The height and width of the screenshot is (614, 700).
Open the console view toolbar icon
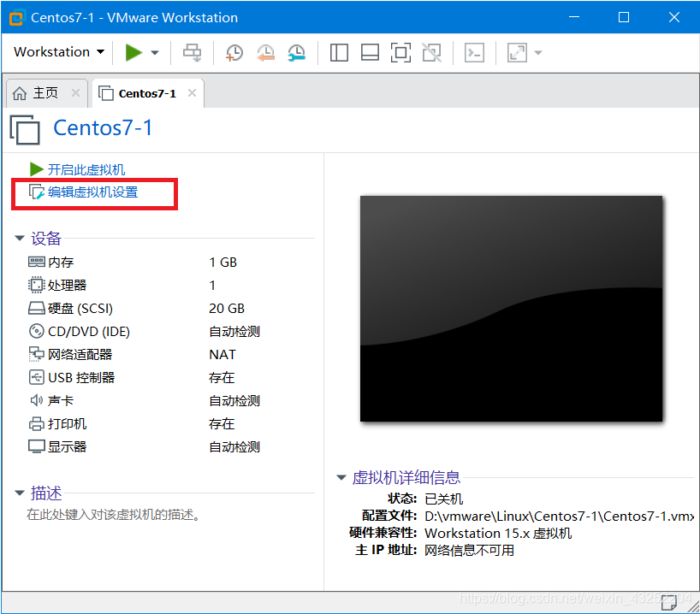coord(474,53)
